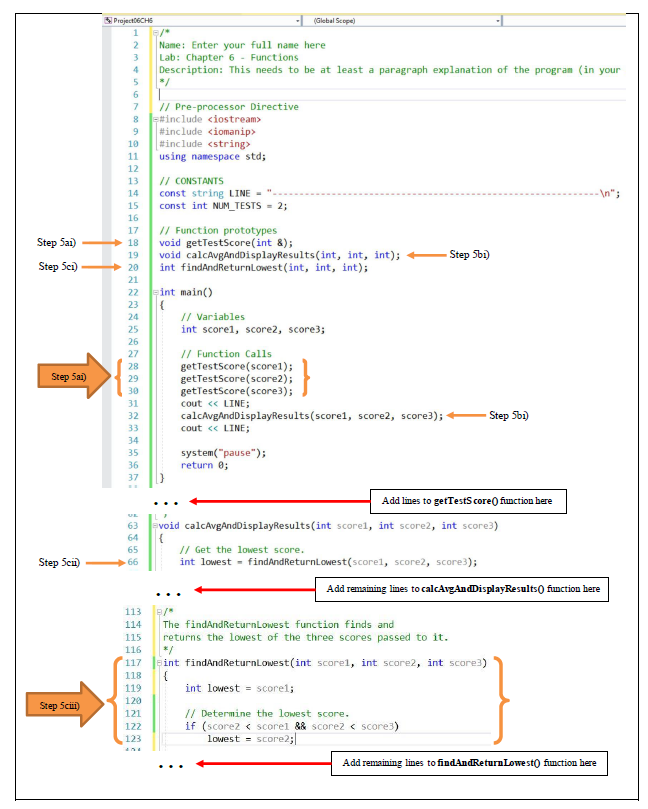Collapse the int main() function
The width and height of the screenshot is (648, 809).
click(156, 293)
